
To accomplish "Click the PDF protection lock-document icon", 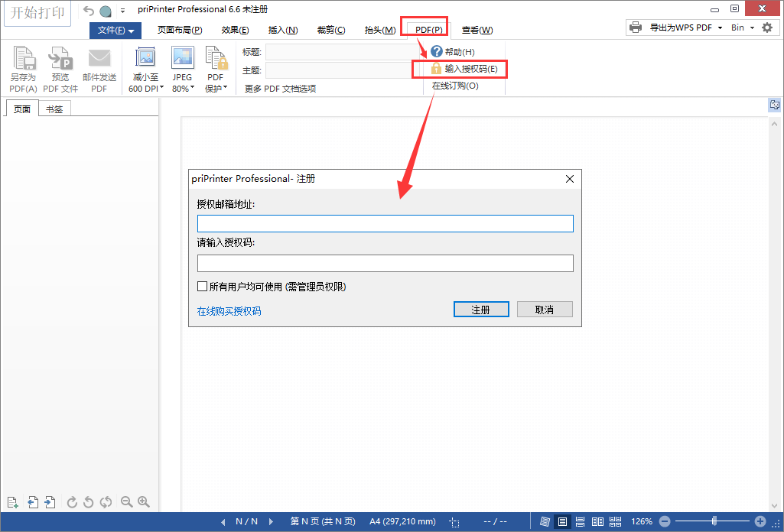I will tap(216, 57).
